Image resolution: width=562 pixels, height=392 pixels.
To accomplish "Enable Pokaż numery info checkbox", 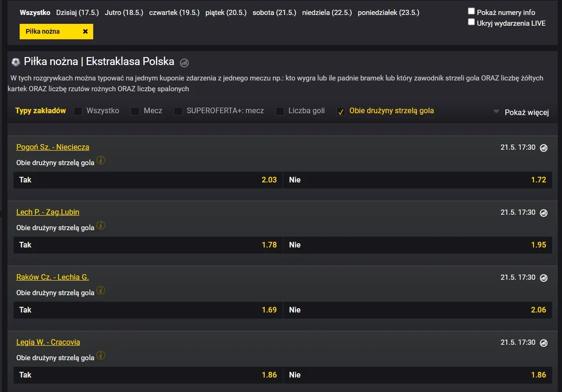I will [472, 11].
